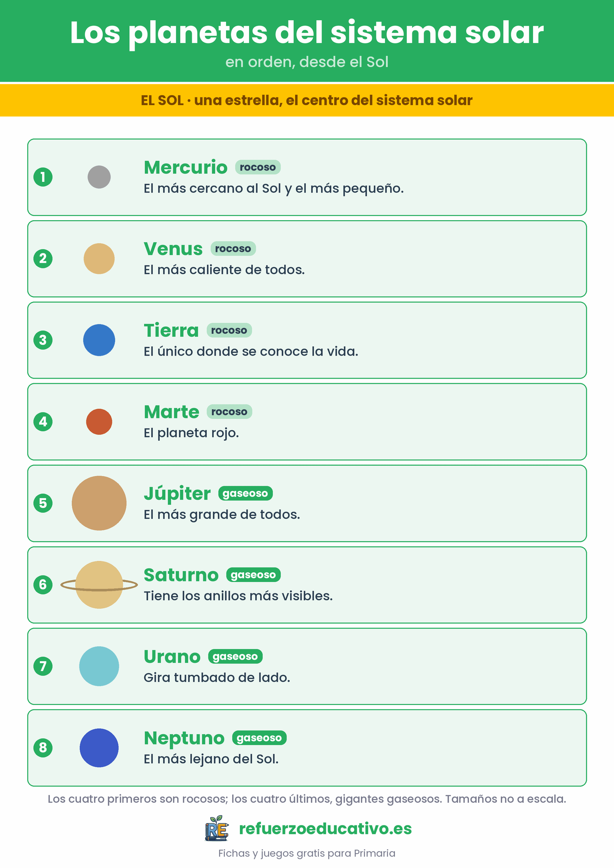
Task: Click the RE logo icon at bottom
Action: [217, 828]
